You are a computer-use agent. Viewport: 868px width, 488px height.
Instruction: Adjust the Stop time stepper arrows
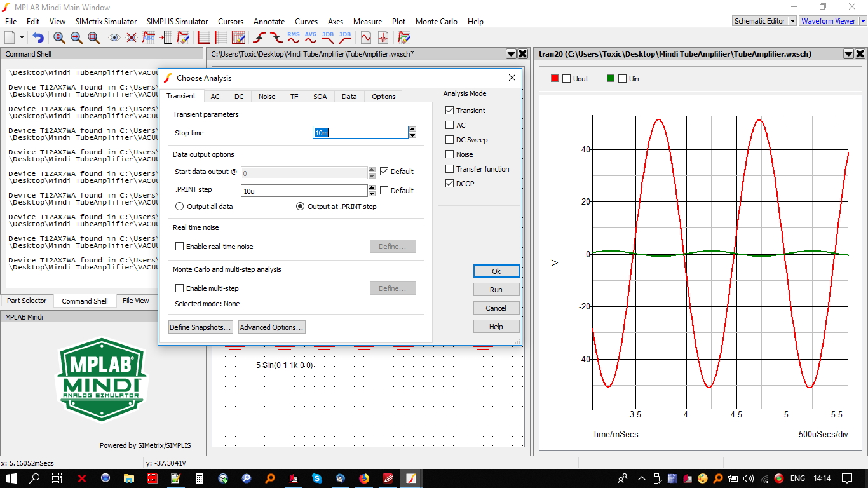tap(412, 133)
